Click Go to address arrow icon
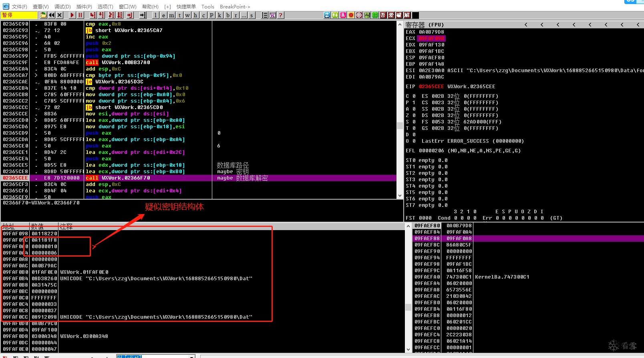The image size is (644, 358). point(143,15)
